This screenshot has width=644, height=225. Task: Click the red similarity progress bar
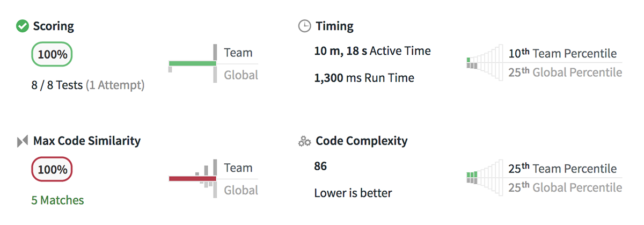point(192,178)
